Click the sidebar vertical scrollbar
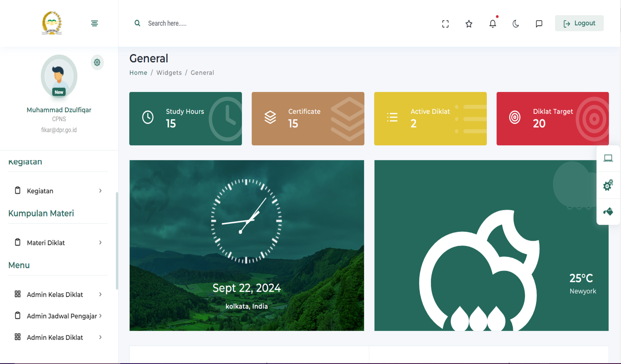The width and height of the screenshot is (621, 364). click(x=117, y=240)
